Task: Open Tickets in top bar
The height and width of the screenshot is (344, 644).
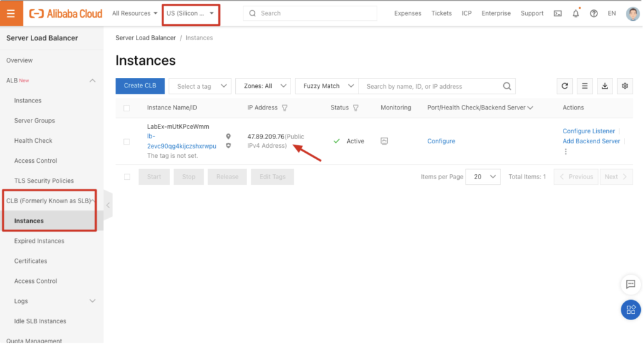Action: pyautogui.click(x=441, y=14)
